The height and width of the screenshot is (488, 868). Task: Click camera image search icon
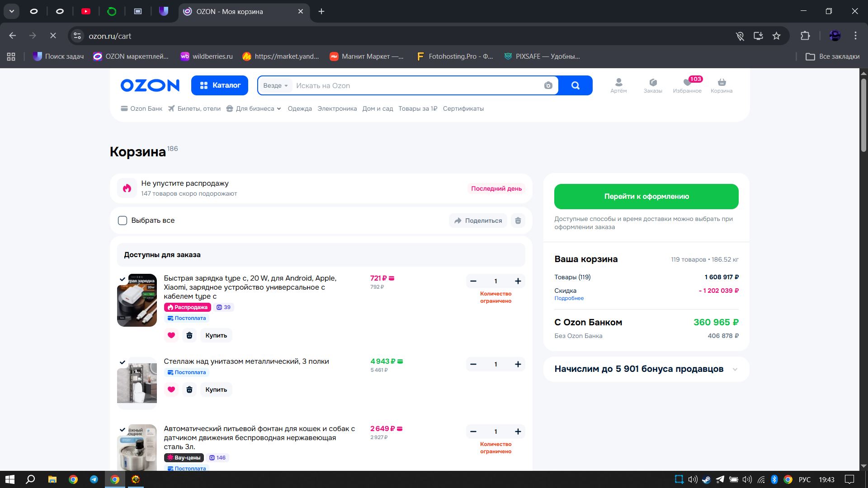(548, 86)
